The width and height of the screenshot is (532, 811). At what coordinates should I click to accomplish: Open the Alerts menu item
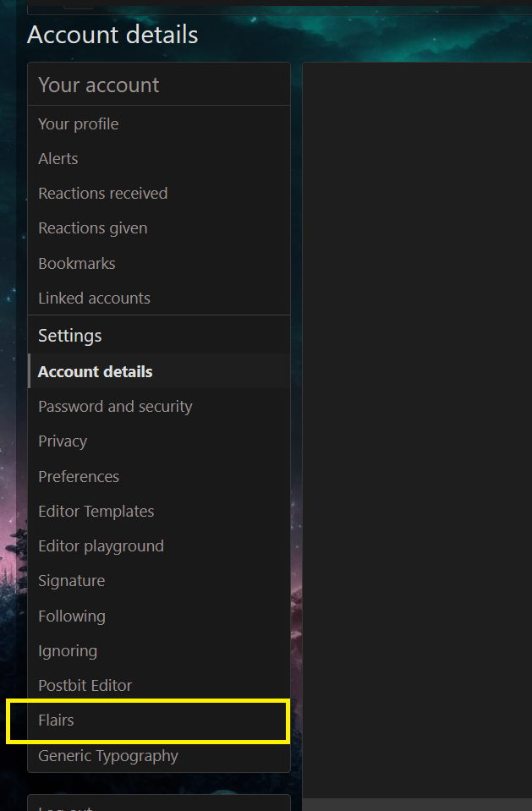tap(159, 158)
